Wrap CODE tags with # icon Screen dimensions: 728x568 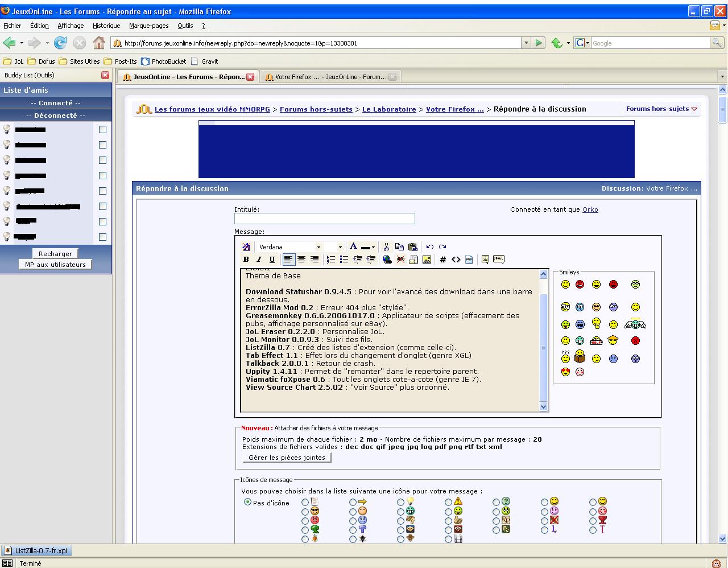click(442, 260)
